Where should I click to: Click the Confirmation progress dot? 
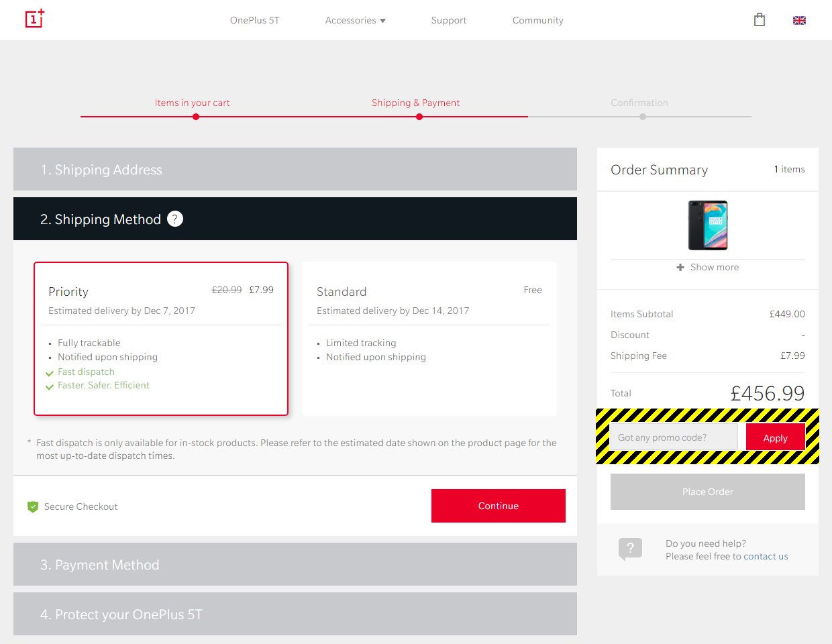click(x=643, y=117)
